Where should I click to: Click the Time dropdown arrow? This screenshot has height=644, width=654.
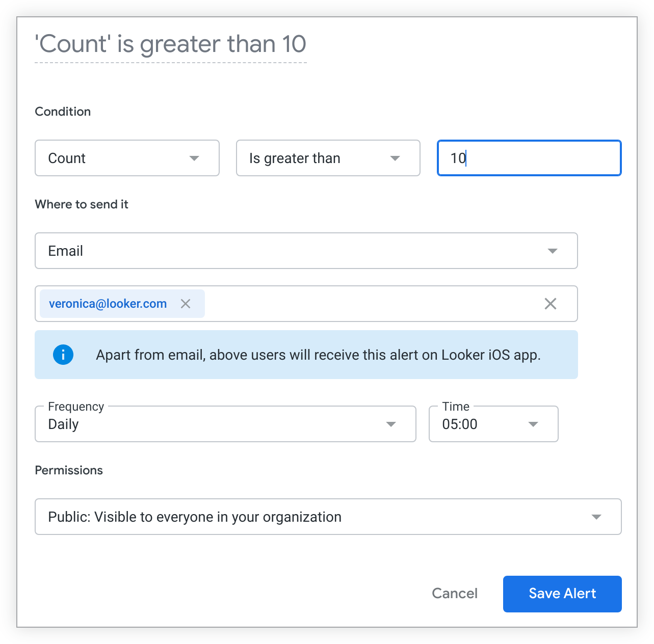(x=533, y=424)
